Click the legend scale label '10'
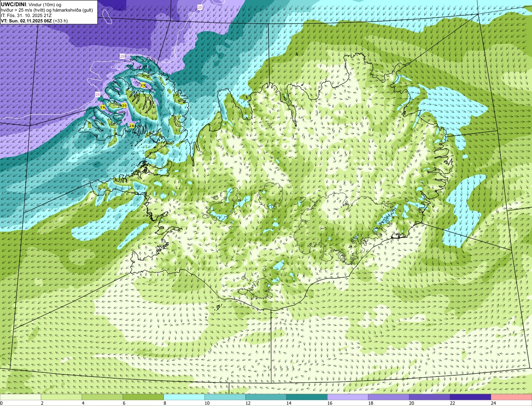Screen dimensions: 532x406 point(207,403)
